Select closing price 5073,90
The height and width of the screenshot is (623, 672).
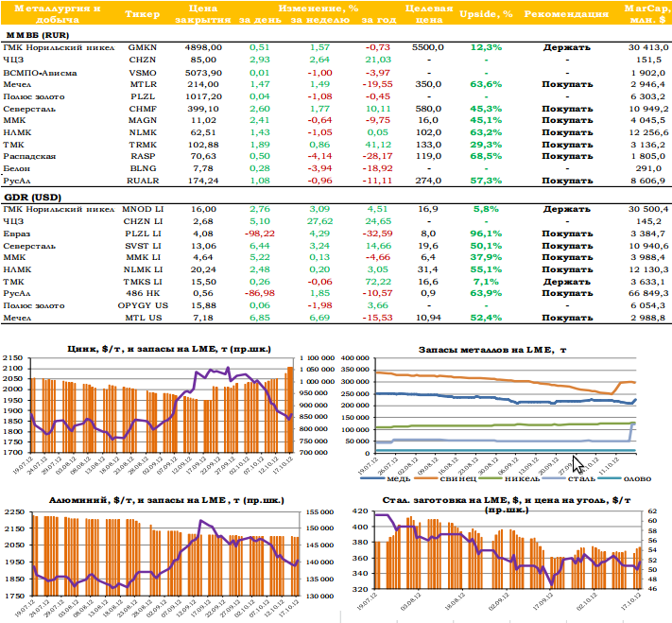coord(203,73)
